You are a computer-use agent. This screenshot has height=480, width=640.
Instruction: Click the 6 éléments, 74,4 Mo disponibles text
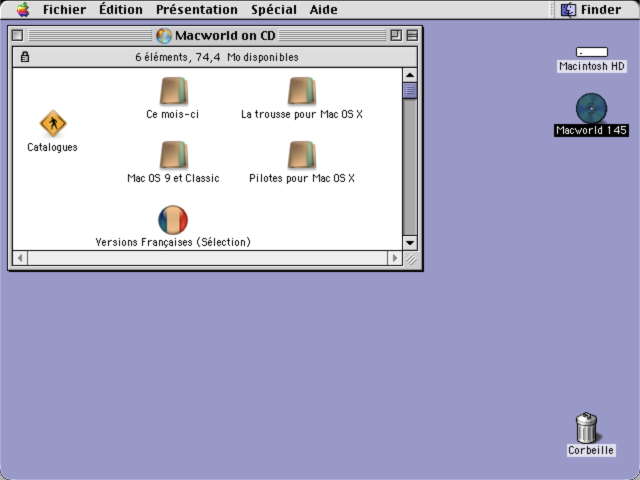click(x=217, y=57)
